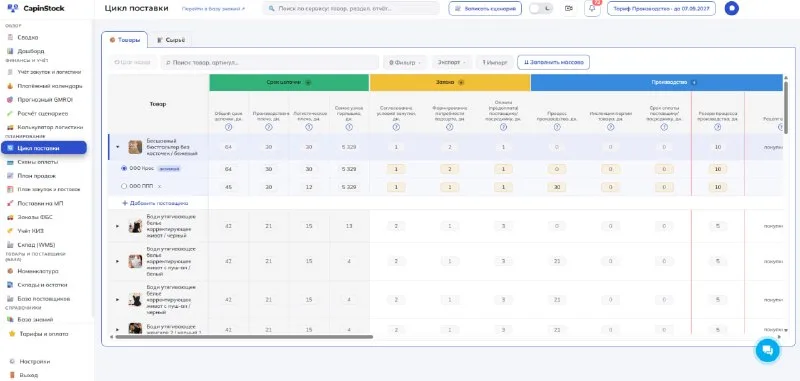The height and width of the screenshot is (381, 800).
Task: Click help icon under Процесс производства column
Action: (x=557, y=128)
